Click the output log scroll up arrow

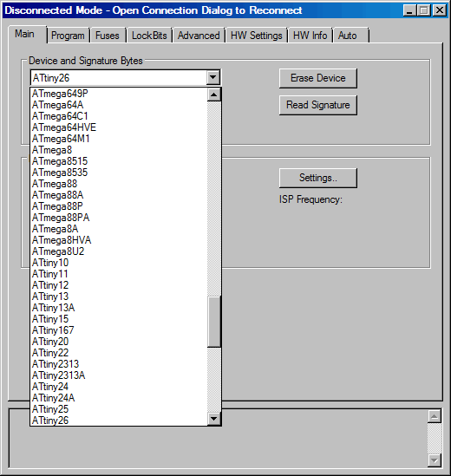(435, 416)
